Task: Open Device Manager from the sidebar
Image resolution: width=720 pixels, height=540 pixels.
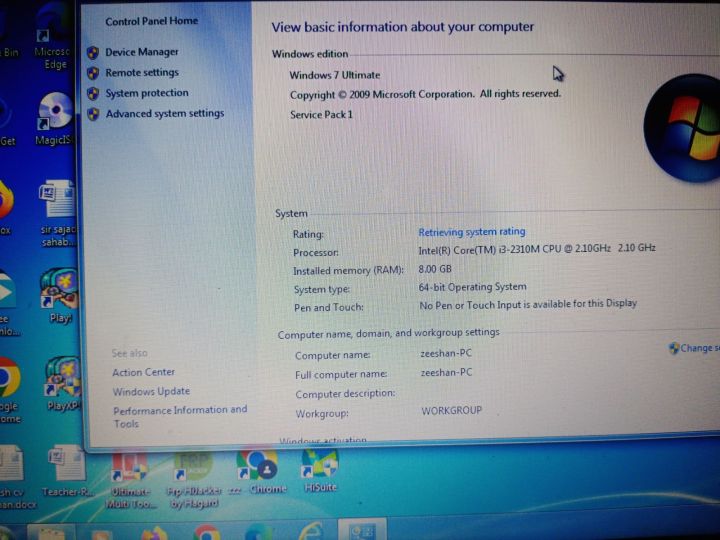Action: point(141,52)
